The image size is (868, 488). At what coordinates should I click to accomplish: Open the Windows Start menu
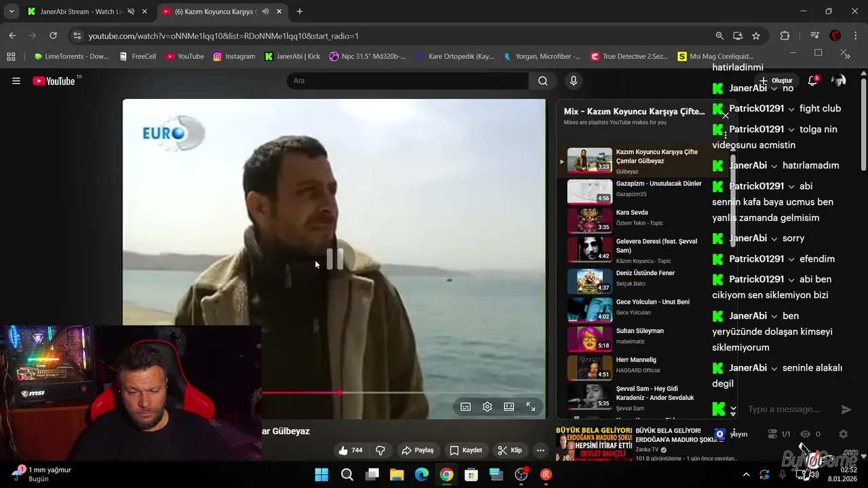pyautogui.click(x=321, y=474)
